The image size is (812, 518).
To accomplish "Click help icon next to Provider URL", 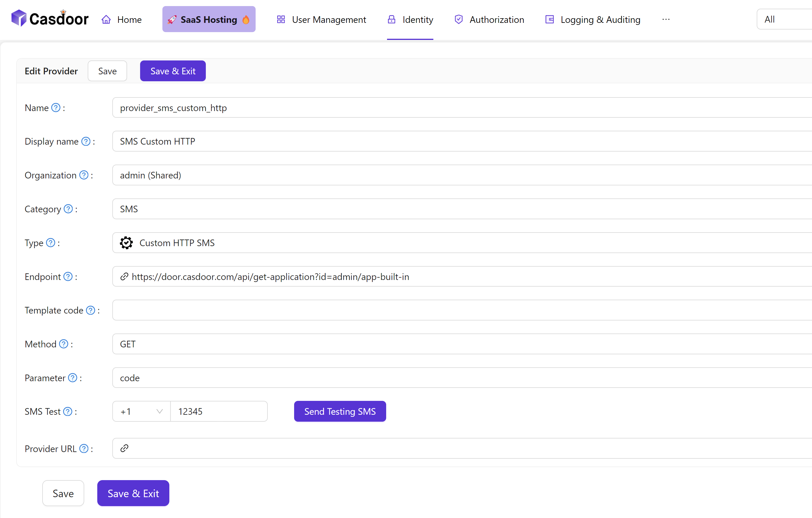I will click(84, 449).
